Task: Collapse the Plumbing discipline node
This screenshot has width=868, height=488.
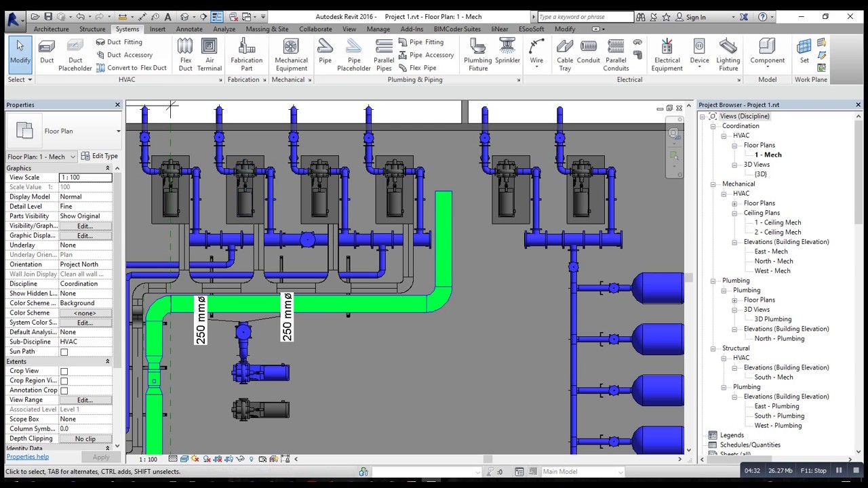Action: (x=713, y=281)
